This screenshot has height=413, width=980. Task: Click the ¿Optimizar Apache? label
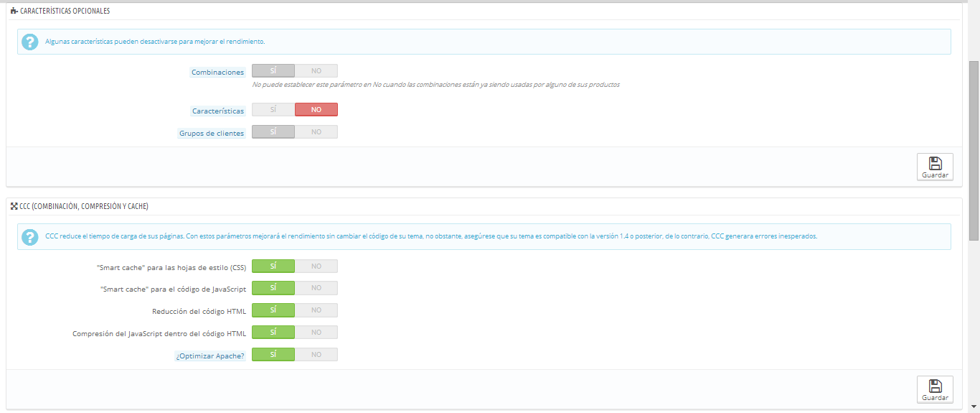tap(210, 356)
